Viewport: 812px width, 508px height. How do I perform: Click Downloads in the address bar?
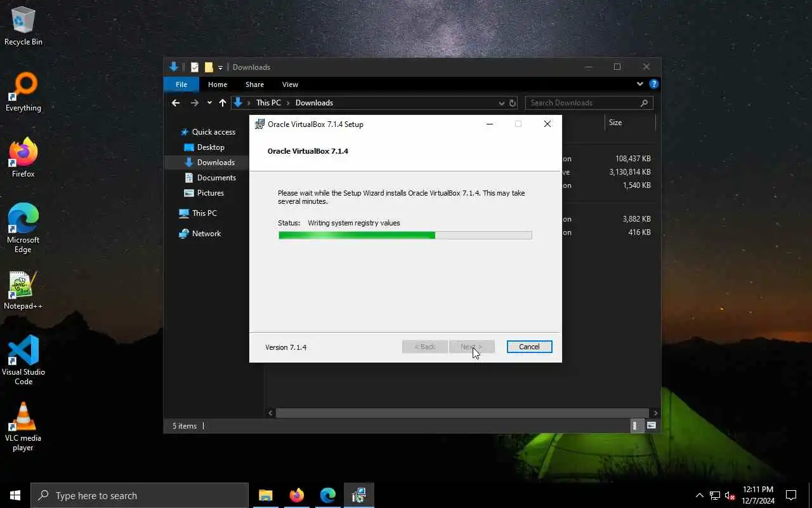pos(314,103)
